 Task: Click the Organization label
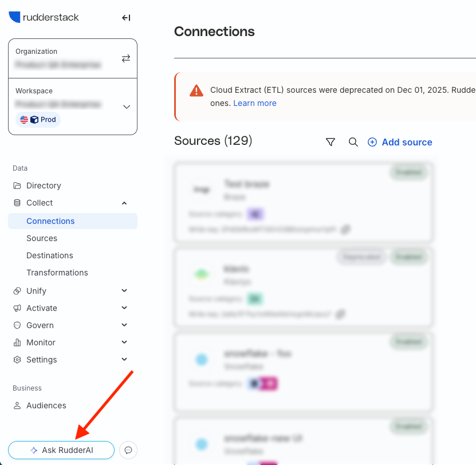pos(37,52)
